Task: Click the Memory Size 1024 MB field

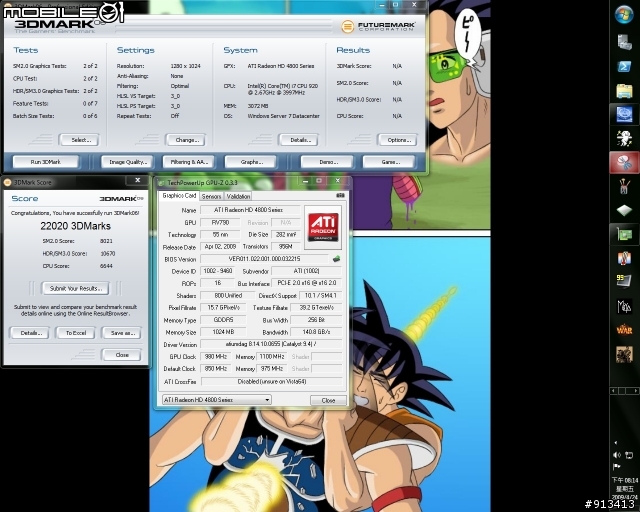Action: (x=223, y=332)
